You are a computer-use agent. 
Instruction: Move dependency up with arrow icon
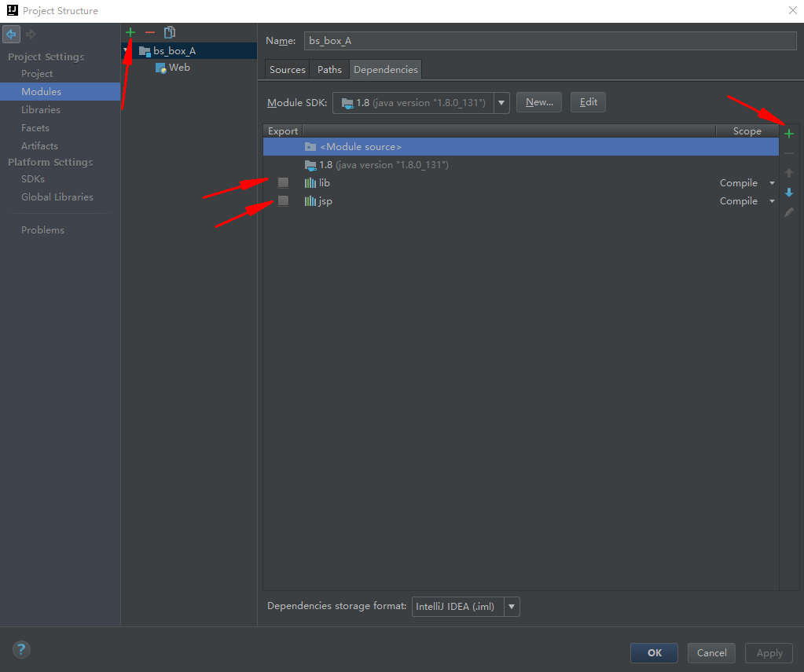[789, 173]
